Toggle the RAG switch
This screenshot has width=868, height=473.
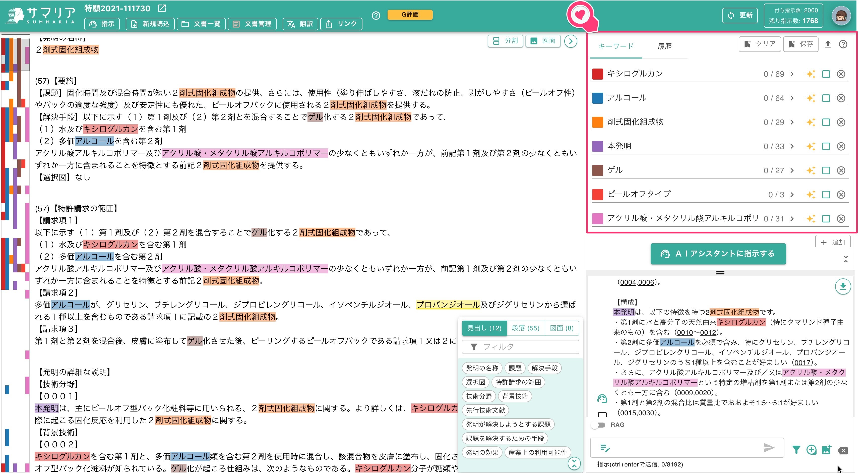click(599, 425)
